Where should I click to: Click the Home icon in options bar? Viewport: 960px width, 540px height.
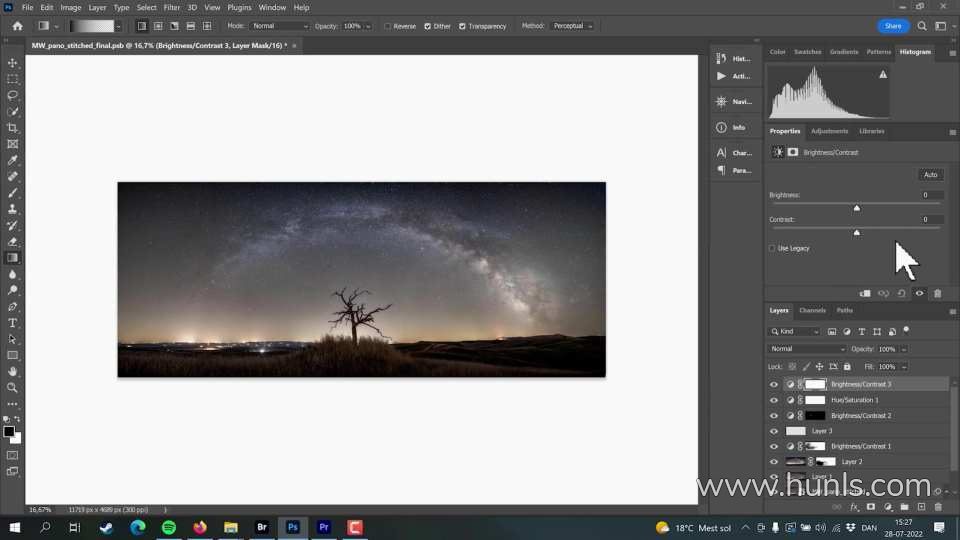click(17, 26)
